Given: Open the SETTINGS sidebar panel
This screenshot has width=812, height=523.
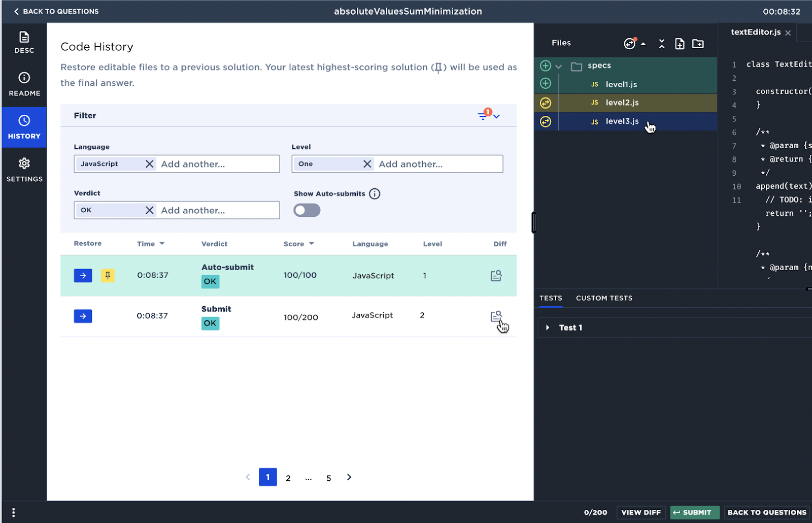Looking at the screenshot, I should click(24, 170).
